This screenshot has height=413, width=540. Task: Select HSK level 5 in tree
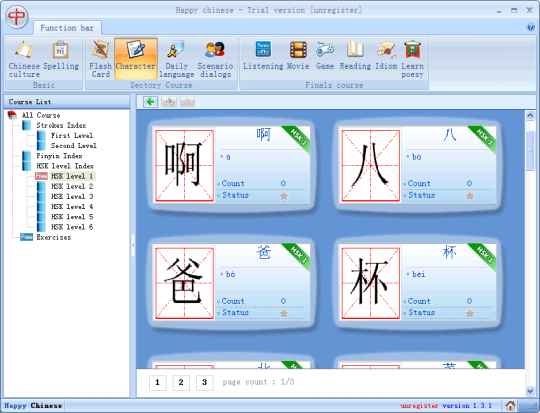coord(72,217)
